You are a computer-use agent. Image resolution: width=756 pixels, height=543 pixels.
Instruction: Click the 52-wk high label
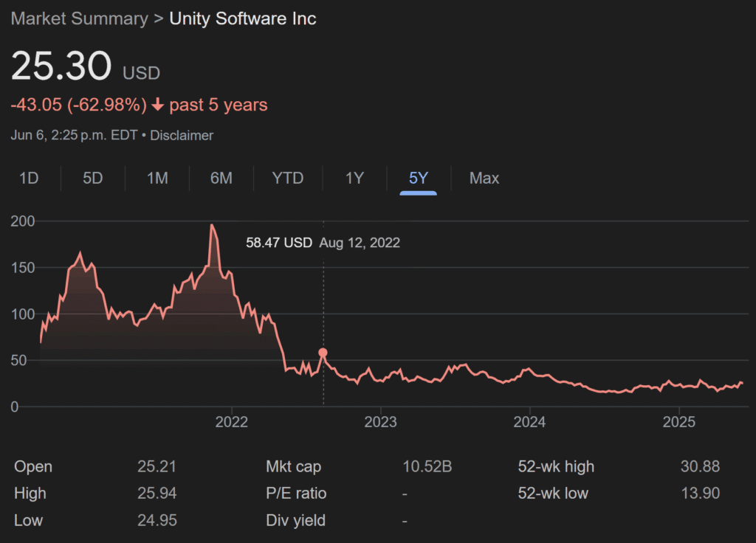tap(556, 466)
